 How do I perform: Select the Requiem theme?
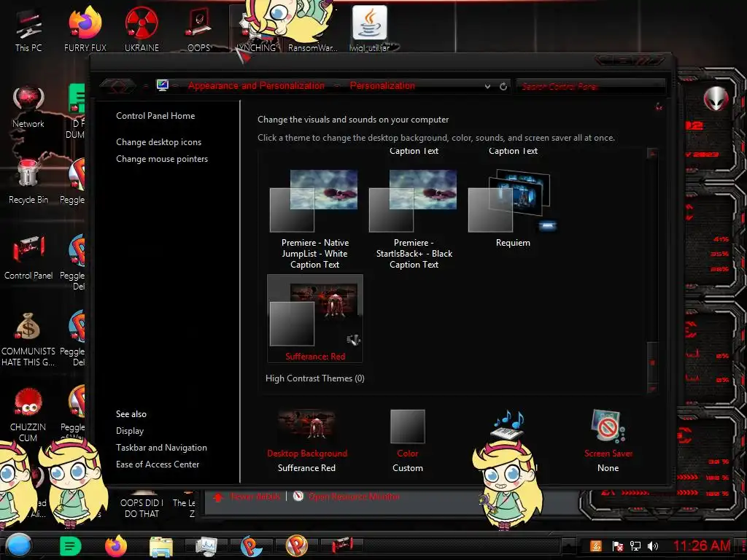(x=513, y=209)
